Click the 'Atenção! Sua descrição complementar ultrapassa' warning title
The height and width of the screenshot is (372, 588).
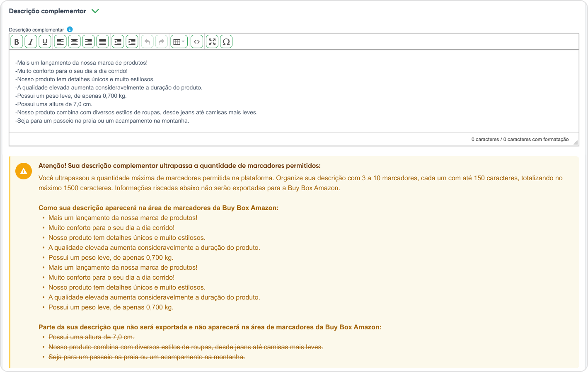tap(179, 166)
